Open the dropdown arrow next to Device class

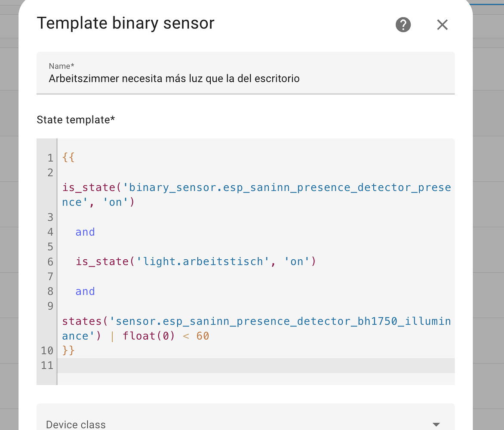(436, 424)
